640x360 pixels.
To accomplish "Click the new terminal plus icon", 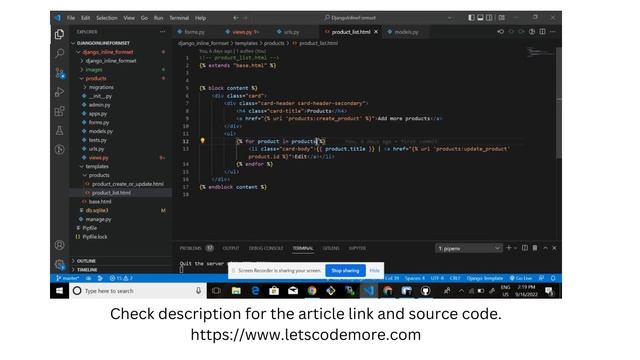I will pos(509,248).
